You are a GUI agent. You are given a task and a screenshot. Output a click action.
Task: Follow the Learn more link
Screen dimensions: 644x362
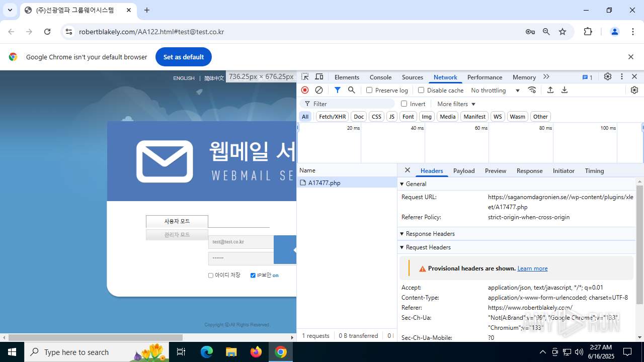click(x=532, y=268)
